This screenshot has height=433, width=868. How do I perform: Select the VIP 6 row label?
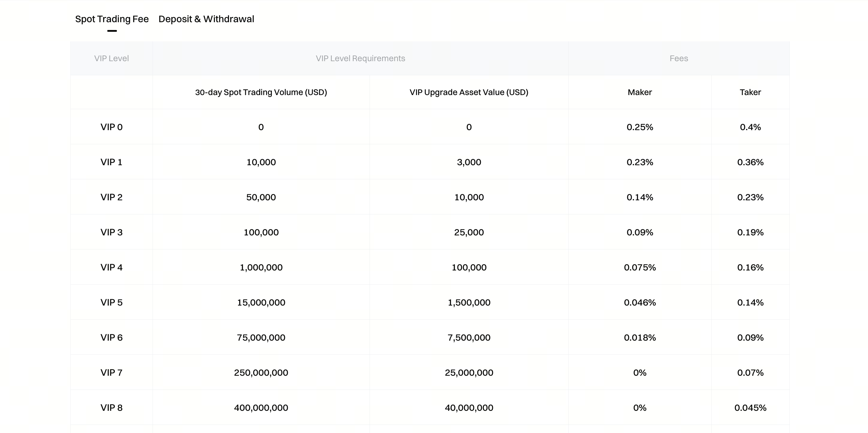(111, 338)
